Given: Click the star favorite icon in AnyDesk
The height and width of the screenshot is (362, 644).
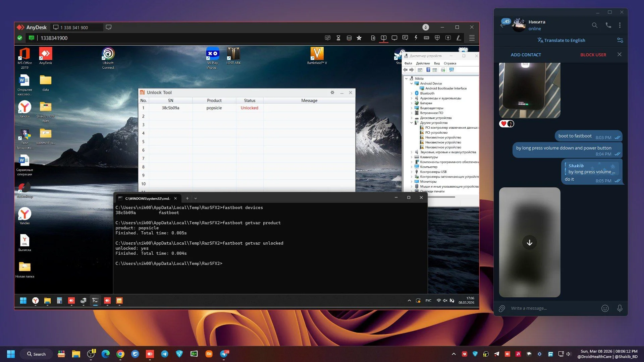Looking at the screenshot, I should point(359,38).
